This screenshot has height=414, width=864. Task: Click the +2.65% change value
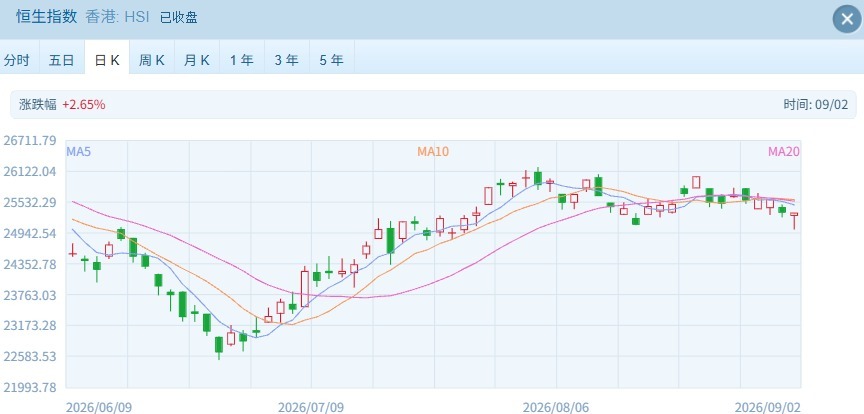pyautogui.click(x=83, y=105)
